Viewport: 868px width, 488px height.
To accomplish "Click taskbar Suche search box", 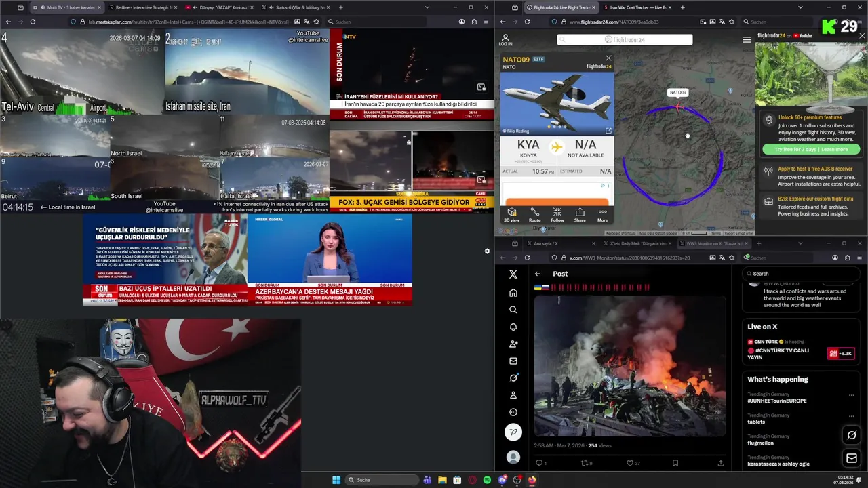I will [381, 480].
